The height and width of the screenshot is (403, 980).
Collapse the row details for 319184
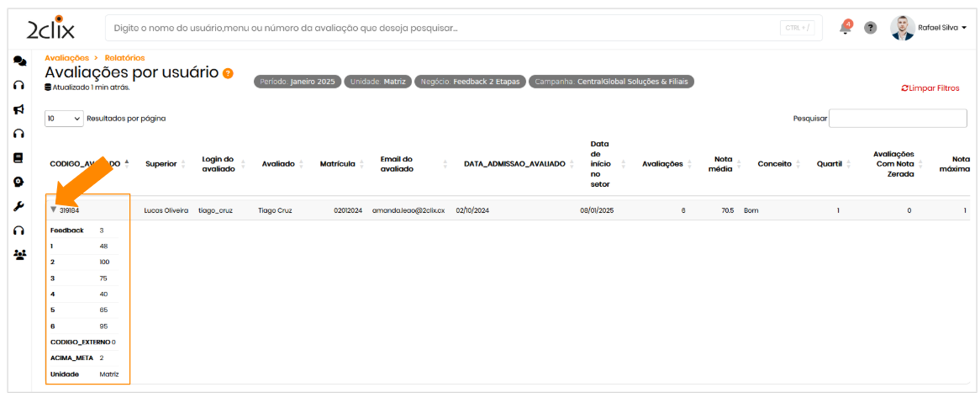click(54, 209)
